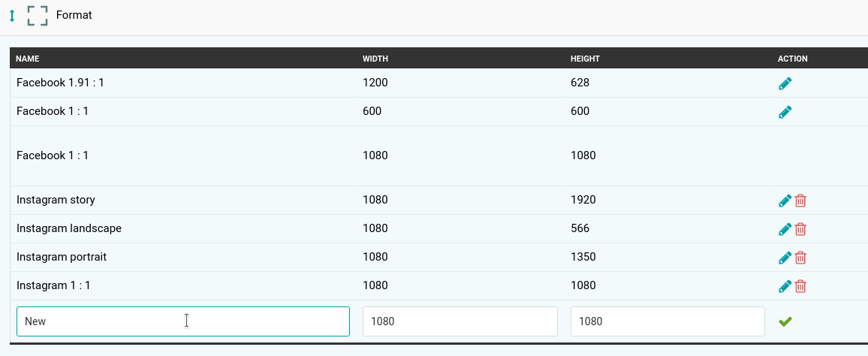Sort by the WIDTH column header

[375, 59]
